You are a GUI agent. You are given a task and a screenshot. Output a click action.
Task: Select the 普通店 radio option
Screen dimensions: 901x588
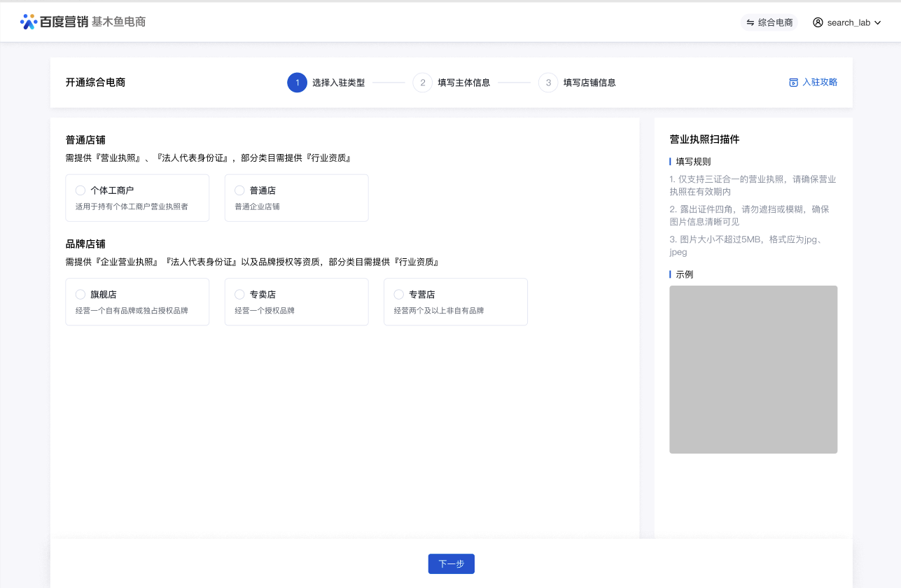[239, 190]
